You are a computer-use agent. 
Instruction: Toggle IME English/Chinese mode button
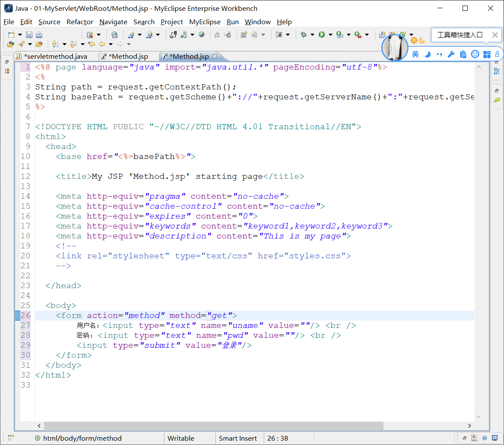click(x=415, y=54)
